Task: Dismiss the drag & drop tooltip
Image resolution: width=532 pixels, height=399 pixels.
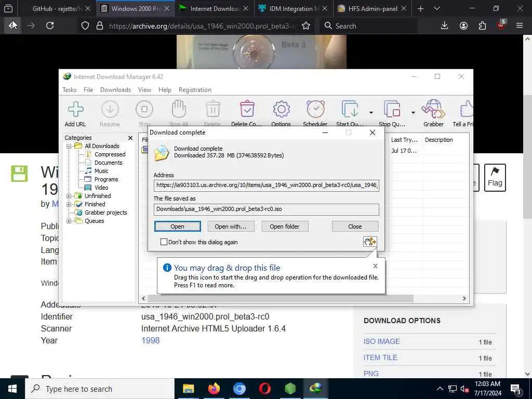Action: point(375,265)
